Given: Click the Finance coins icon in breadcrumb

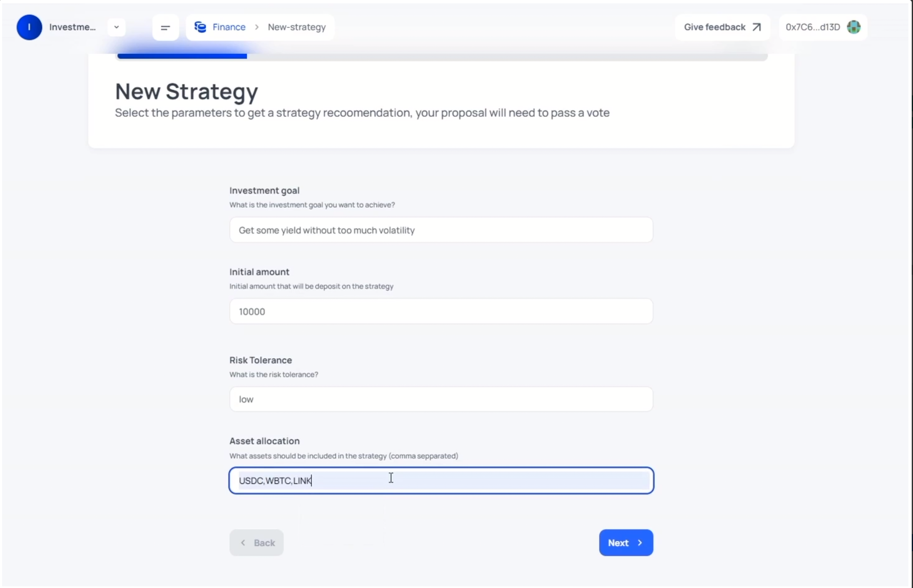Looking at the screenshot, I should point(201,27).
